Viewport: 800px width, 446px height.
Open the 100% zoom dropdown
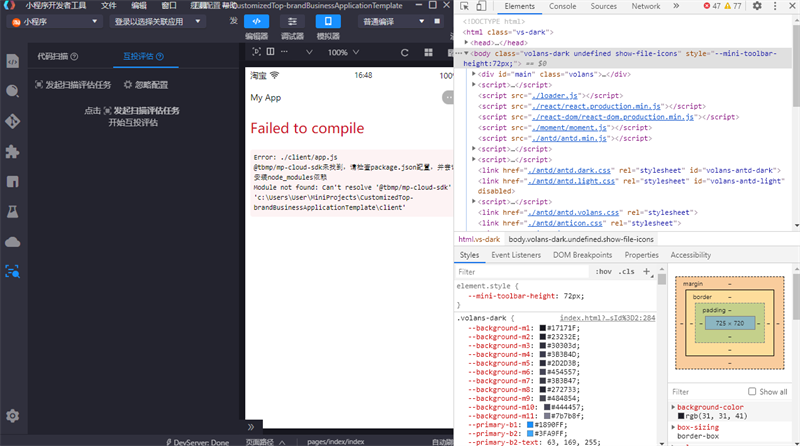click(343, 53)
